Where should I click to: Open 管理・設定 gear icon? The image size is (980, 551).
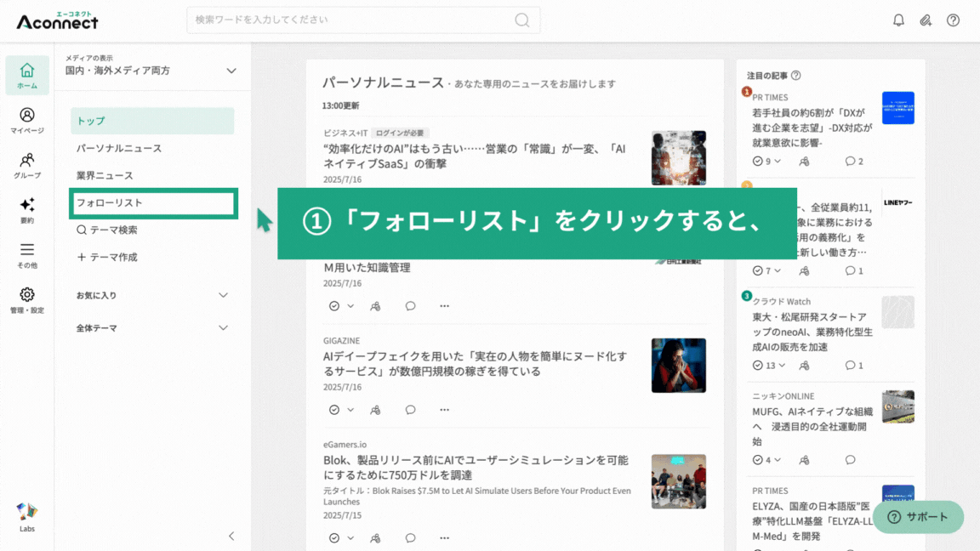[x=27, y=300]
